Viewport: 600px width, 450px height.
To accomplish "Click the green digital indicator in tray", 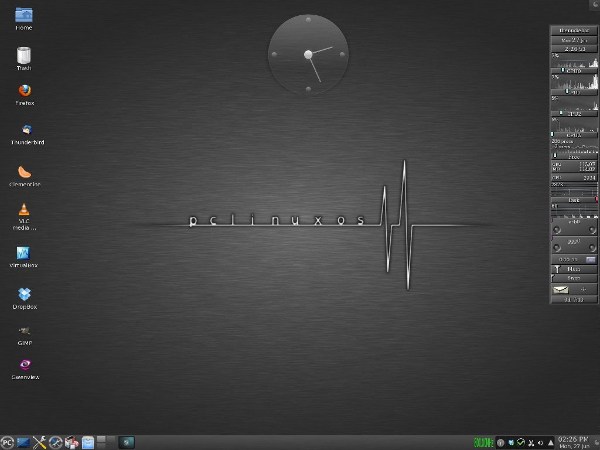I will (x=483, y=441).
